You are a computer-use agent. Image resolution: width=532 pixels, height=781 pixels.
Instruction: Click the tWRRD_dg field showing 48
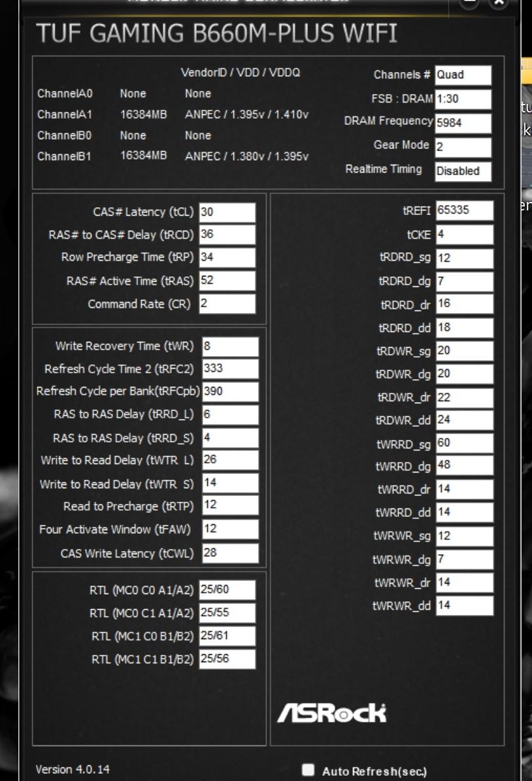[465, 465]
